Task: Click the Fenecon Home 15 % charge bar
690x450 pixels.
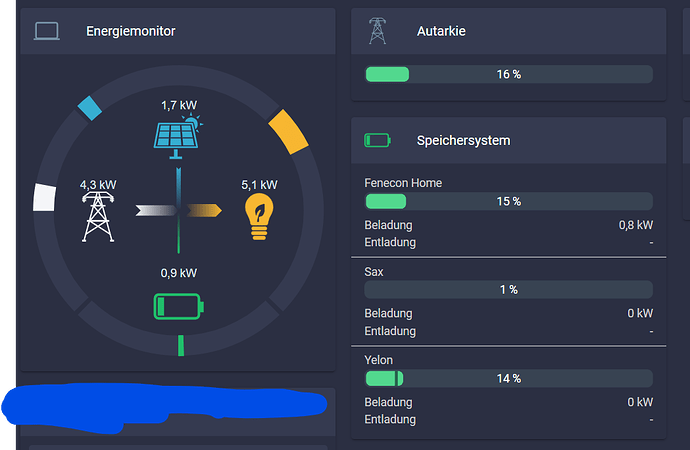Action: (x=508, y=201)
